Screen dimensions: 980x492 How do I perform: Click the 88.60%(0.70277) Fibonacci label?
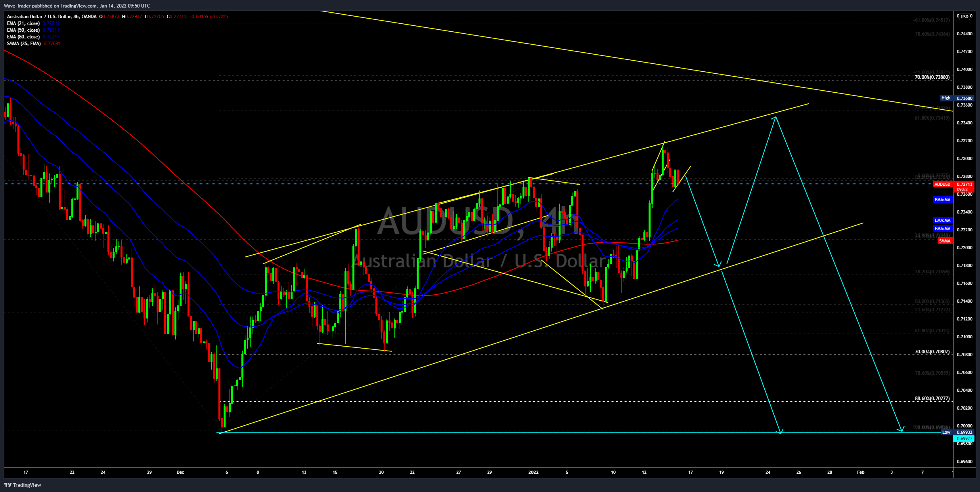point(932,399)
